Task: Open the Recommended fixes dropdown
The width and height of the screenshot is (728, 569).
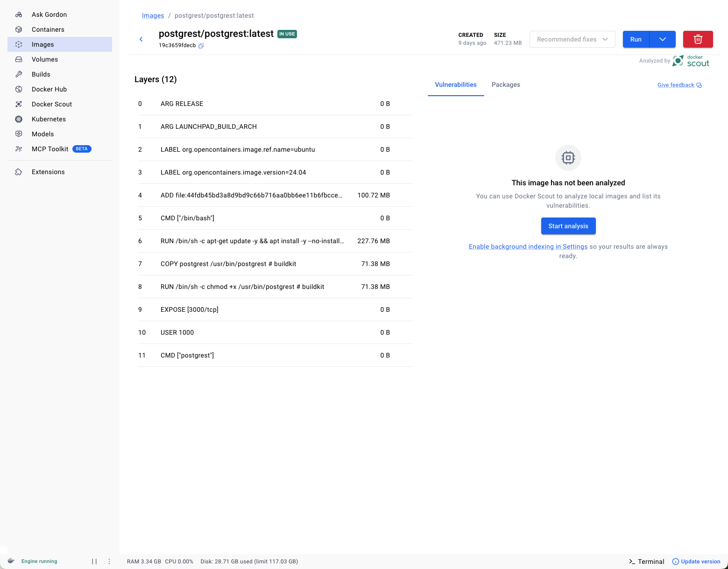Action: pos(573,39)
